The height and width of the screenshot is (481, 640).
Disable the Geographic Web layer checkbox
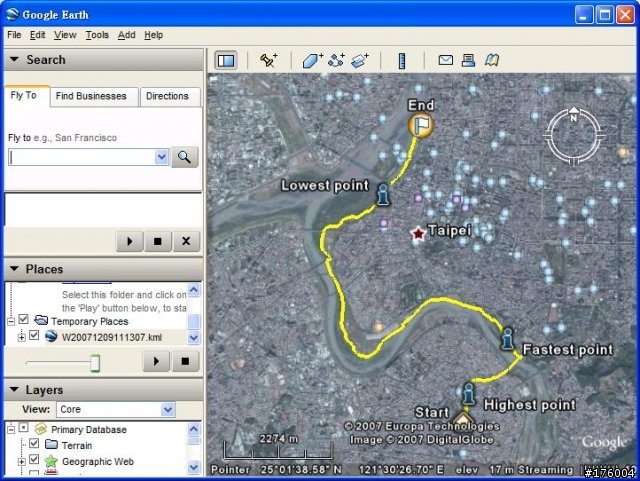(x=34, y=460)
